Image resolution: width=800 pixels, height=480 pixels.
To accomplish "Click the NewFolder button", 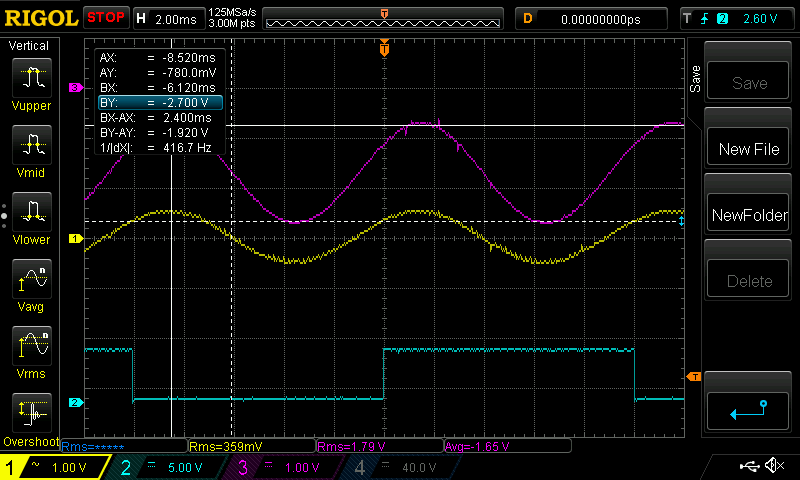I will tap(749, 215).
